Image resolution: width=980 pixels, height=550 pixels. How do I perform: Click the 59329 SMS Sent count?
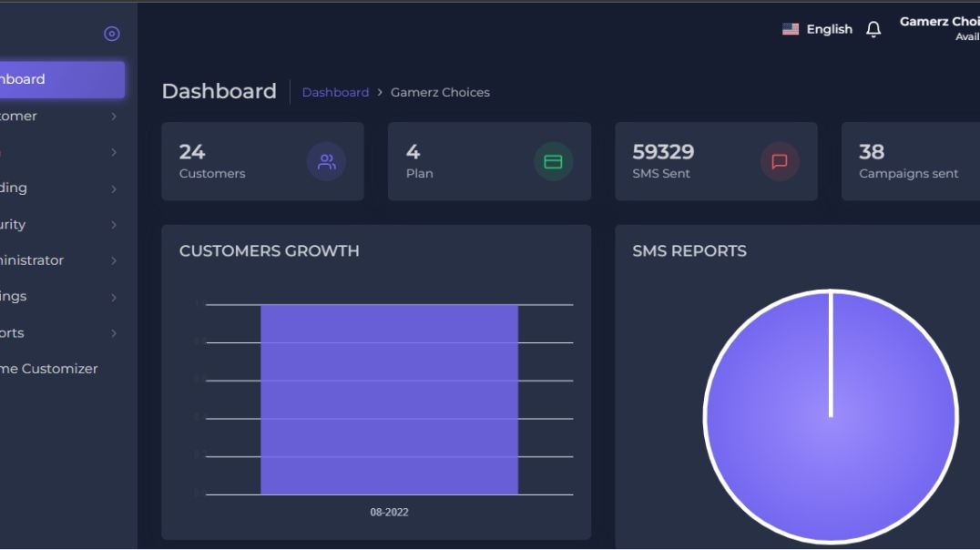(663, 152)
